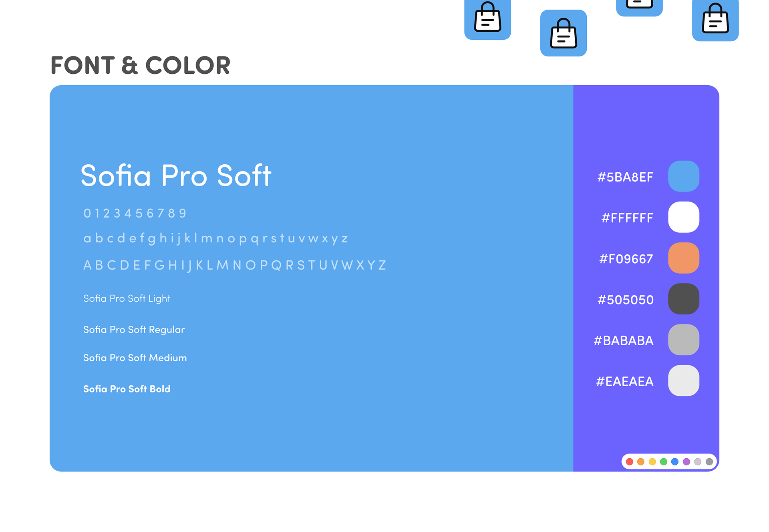Pick the blue #5BA8EF color swatch
Image resolution: width=769 pixels, height=532 pixels.
684,176
